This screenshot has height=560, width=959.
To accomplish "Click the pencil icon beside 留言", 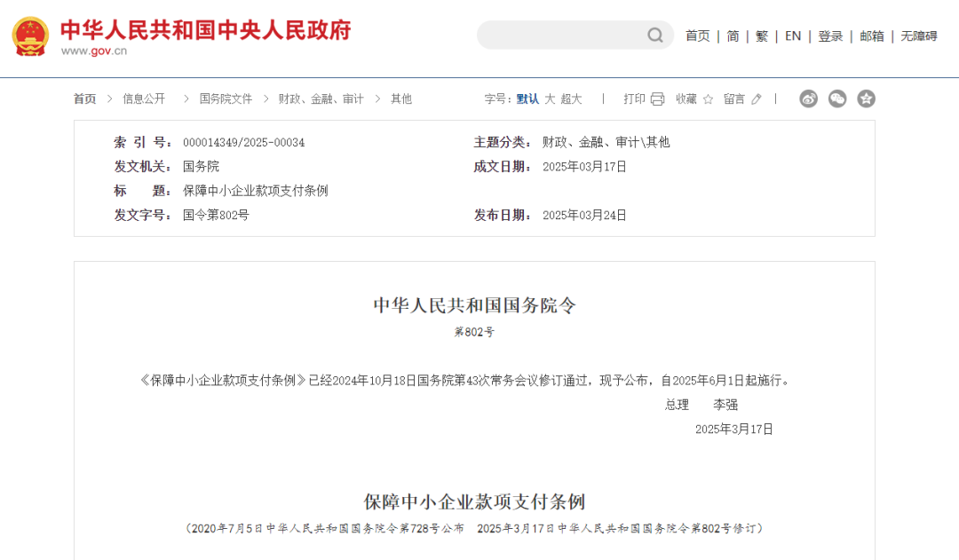I will (x=756, y=99).
